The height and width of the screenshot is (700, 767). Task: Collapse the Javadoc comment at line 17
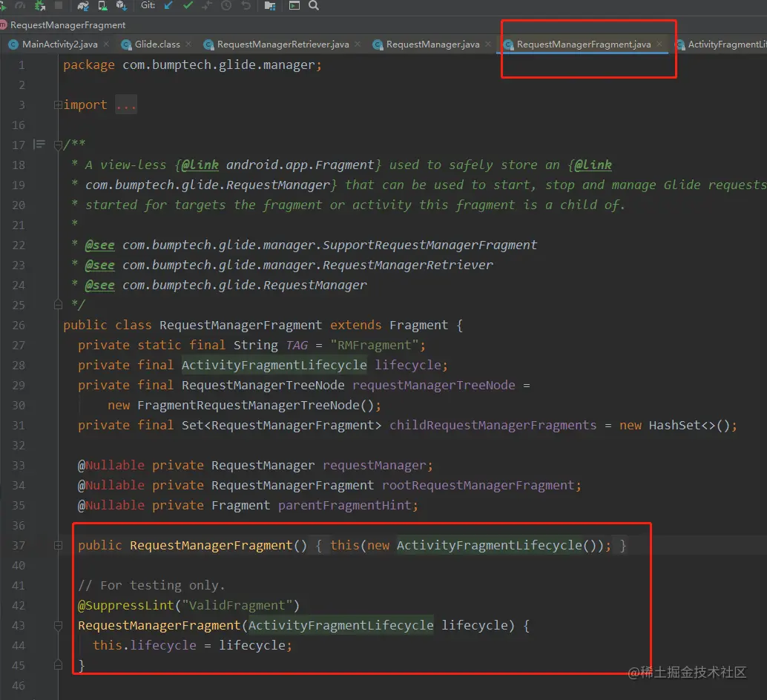58,145
